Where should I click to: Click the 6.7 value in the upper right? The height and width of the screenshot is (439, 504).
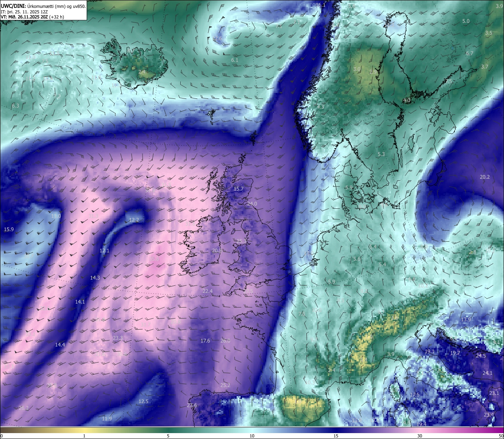click(x=470, y=53)
